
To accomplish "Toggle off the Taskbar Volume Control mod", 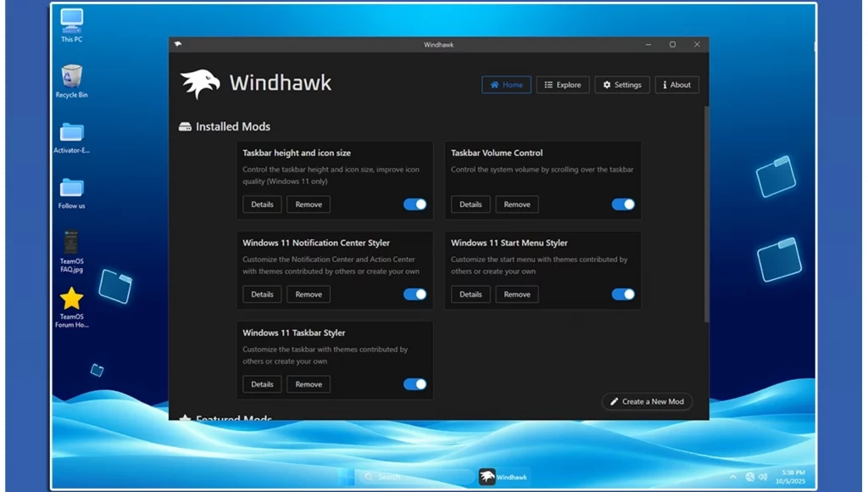I will coord(623,204).
